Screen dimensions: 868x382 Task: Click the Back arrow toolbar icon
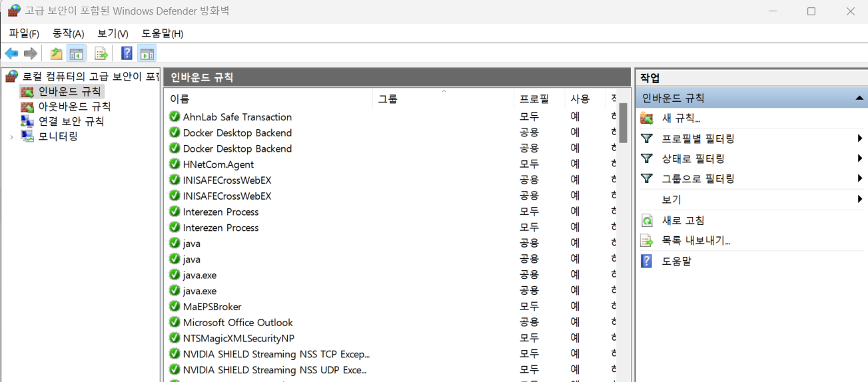pos(11,53)
